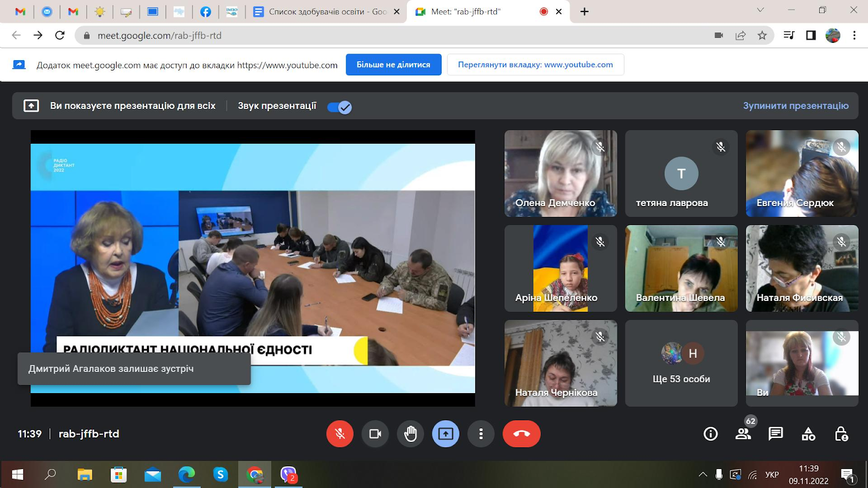Select Евгения Сердюк video tile
The image size is (868, 488).
tap(802, 174)
